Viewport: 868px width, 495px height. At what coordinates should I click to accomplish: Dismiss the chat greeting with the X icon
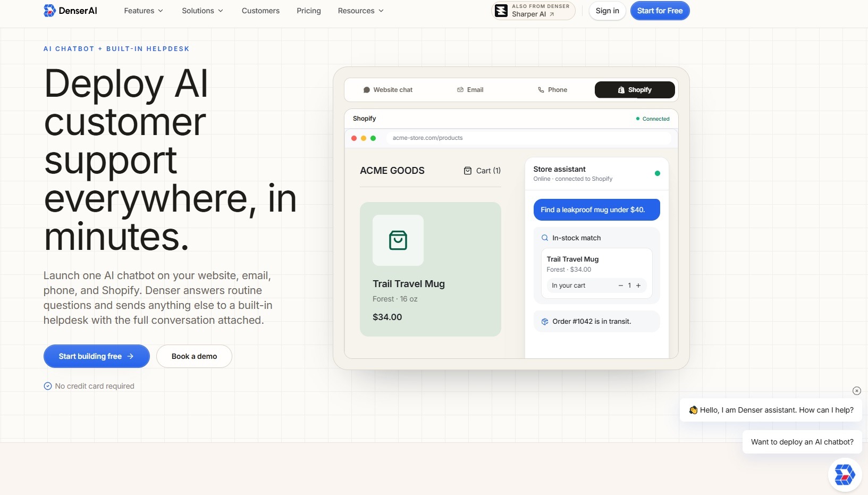(x=857, y=391)
